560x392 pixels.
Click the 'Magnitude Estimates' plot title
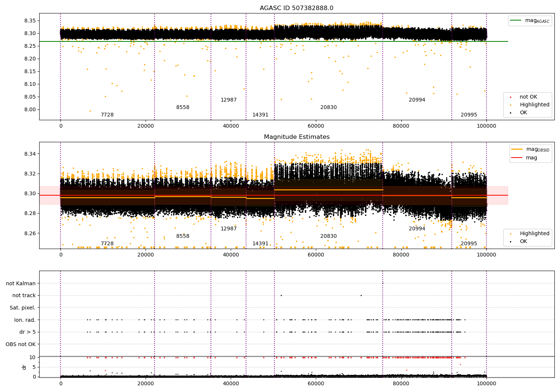[x=296, y=137]
